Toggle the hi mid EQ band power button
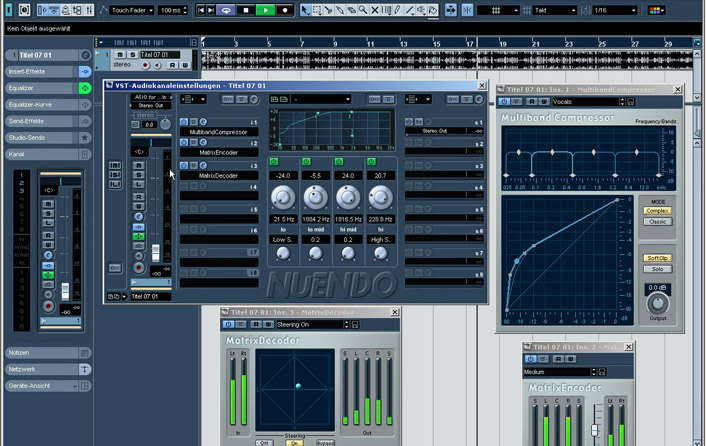706x446 pixels. (x=339, y=162)
